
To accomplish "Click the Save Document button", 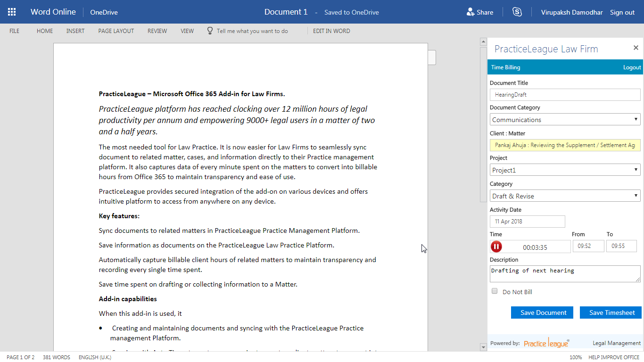I will tap(542, 313).
